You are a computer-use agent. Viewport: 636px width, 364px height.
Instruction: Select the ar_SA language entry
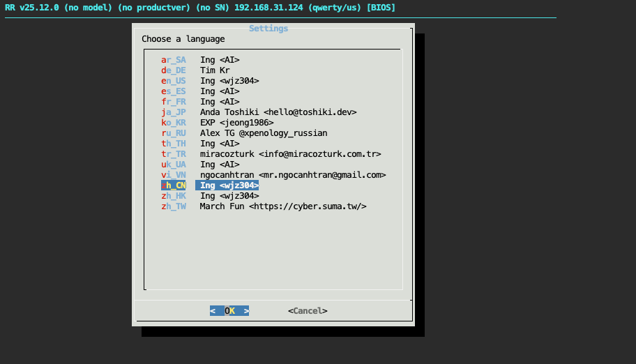pyautogui.click(x=174, y=60)
